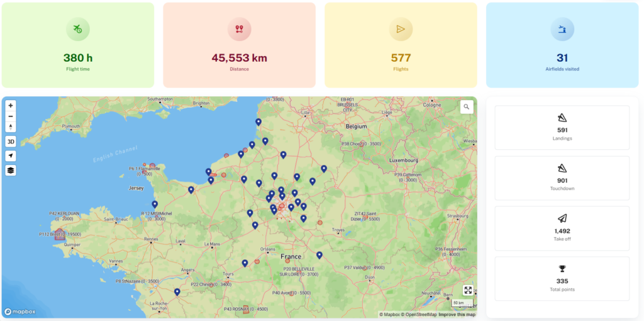The height and width of the screenshot is (321, 644).
Task: Toggle the 3D map view
Action: (x=11, y=142)
